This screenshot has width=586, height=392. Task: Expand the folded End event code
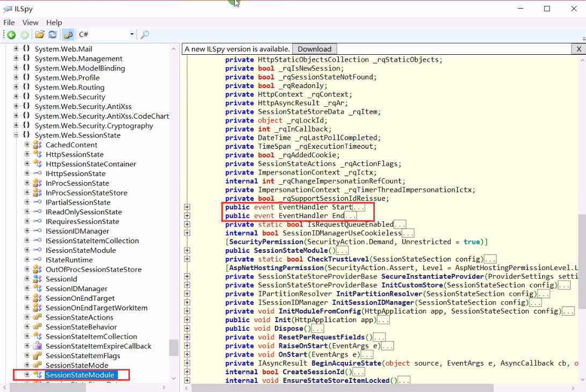[187, 216]
